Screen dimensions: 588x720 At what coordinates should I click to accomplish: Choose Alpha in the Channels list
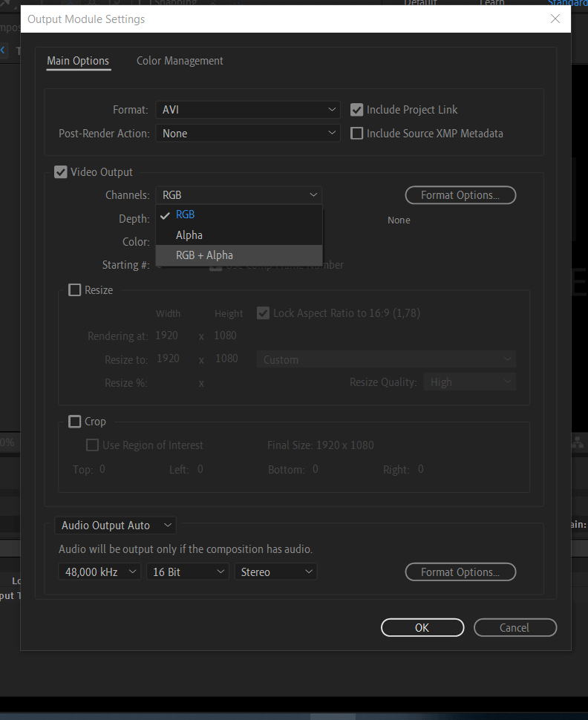pyautogui.click(x=239, y=235)
